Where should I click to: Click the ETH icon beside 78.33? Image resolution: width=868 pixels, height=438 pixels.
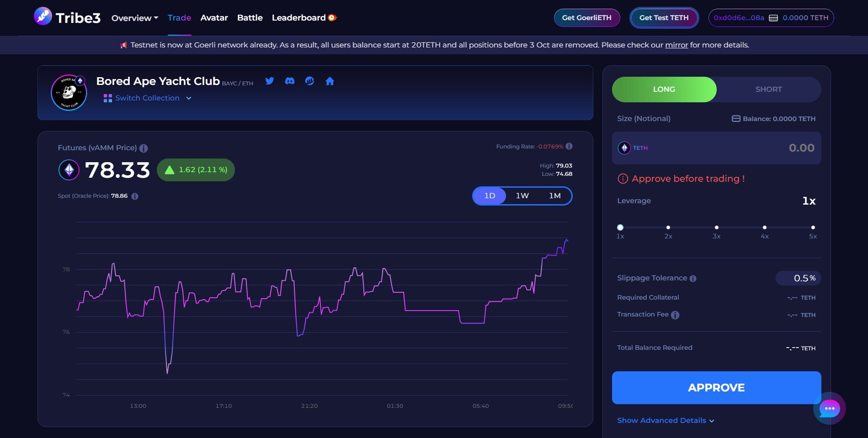[x=69, y=170]
